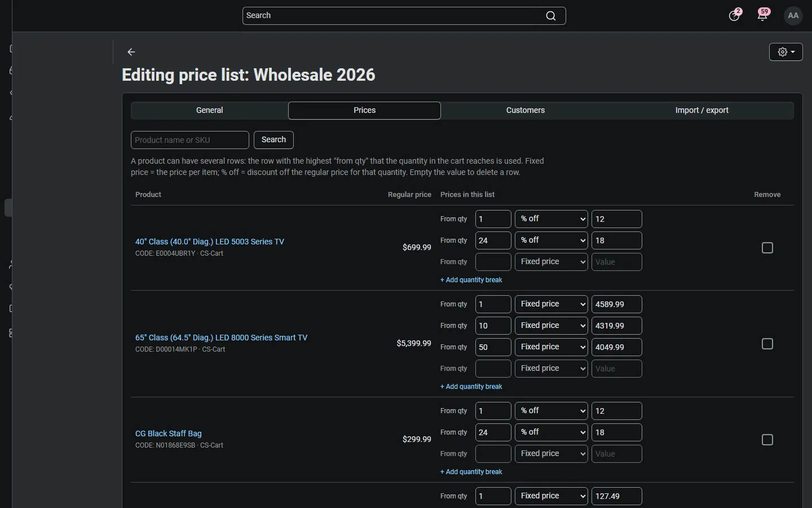This screenshot has width=812, height=508.
Task: Open the notifications bell showing 59
Action: (x=763, y=15)
